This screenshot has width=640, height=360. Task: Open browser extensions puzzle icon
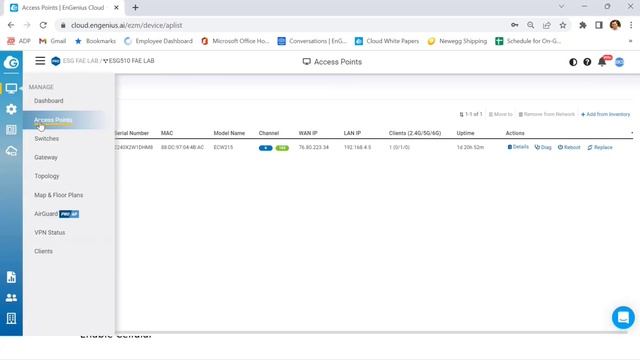click(x=583, y=25)
